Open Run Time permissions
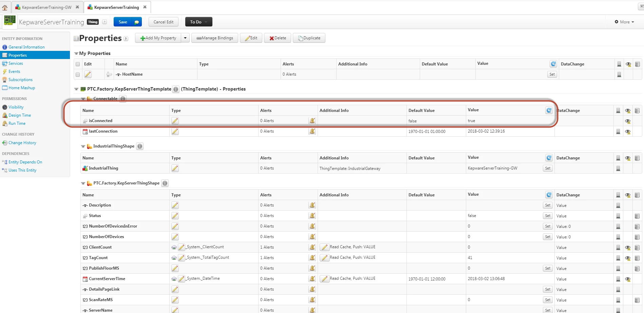 coord(17,123)
